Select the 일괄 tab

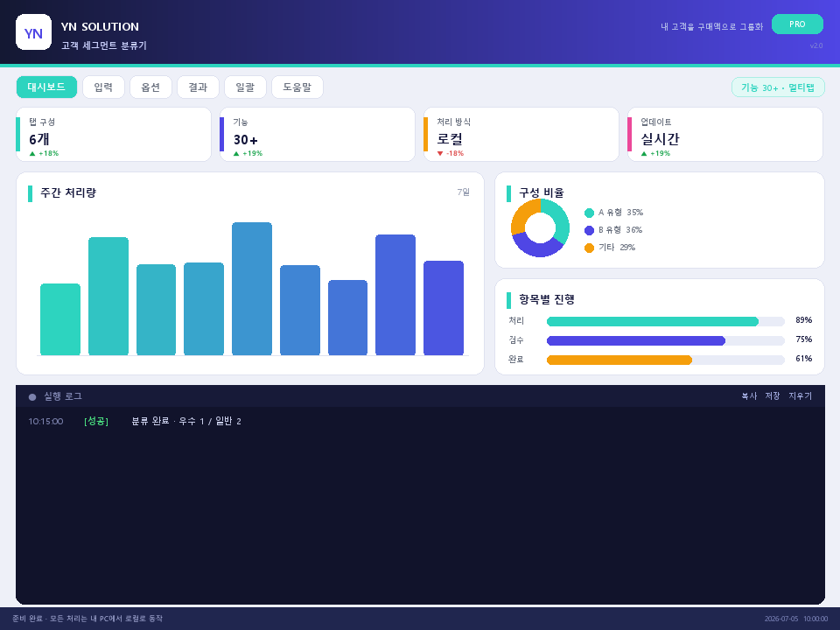pyautogui.click(x=245, y=87)
